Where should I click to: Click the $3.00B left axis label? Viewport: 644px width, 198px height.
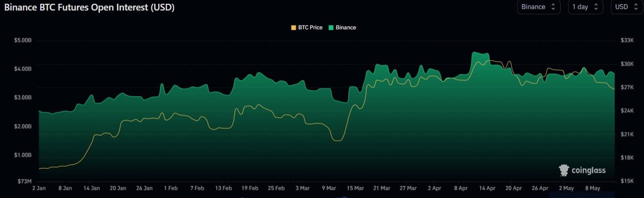click(x=23, y=98)
